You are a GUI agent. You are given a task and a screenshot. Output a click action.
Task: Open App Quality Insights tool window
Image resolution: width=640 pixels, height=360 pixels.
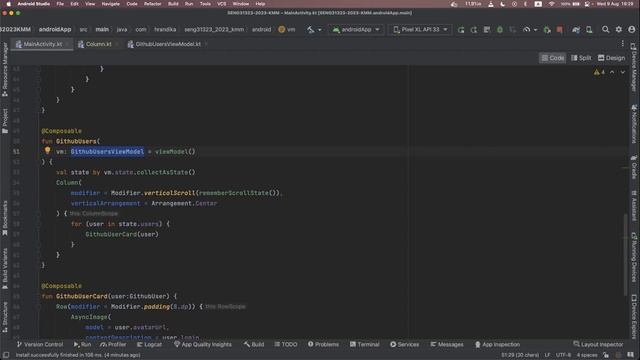tap(203, 344)
